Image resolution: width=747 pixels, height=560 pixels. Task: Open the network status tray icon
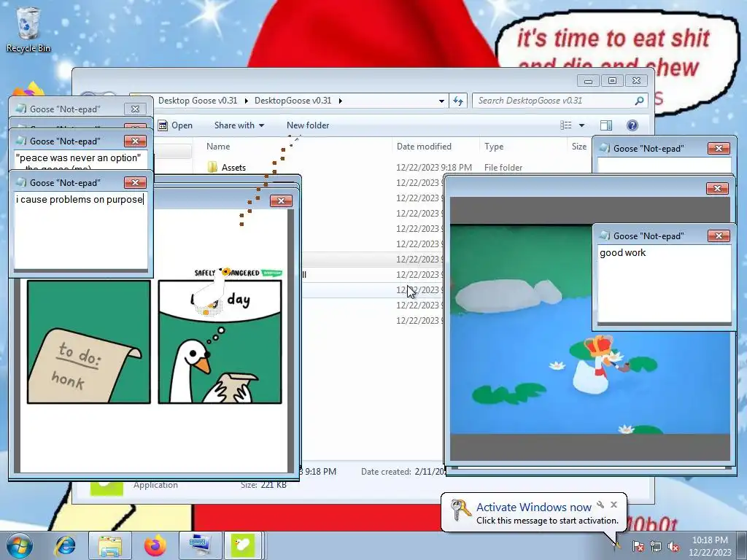[x=656, y=546]
